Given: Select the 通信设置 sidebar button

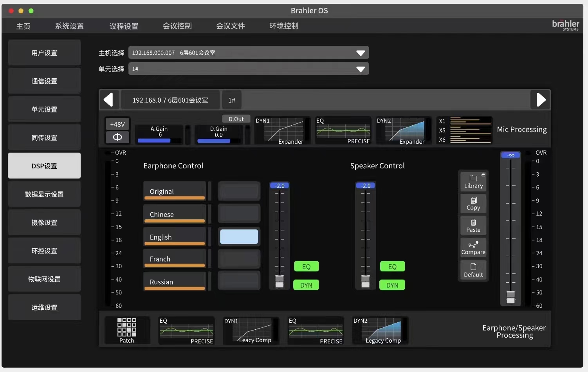Looking at the screenshot, I should coord(44,81).
